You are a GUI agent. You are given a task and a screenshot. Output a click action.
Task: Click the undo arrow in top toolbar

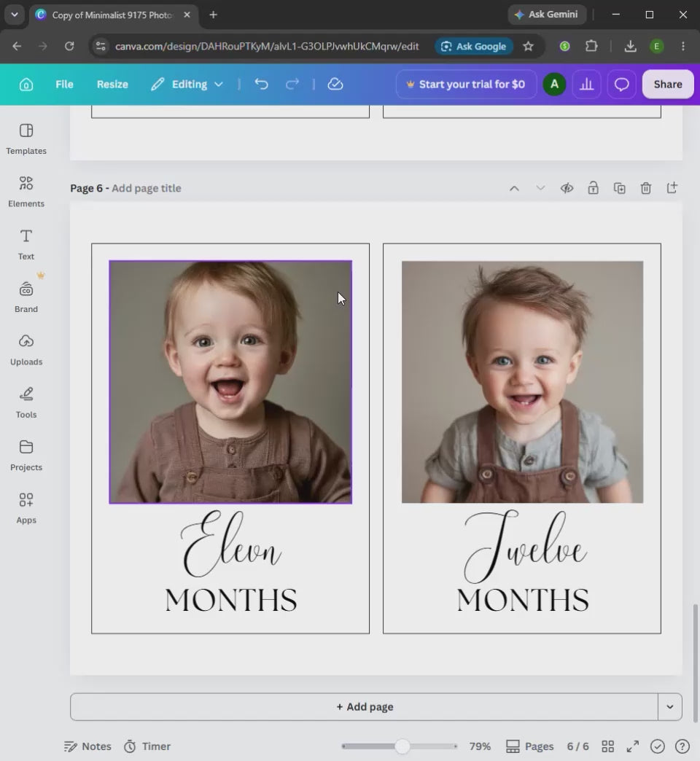click(261, 84)
